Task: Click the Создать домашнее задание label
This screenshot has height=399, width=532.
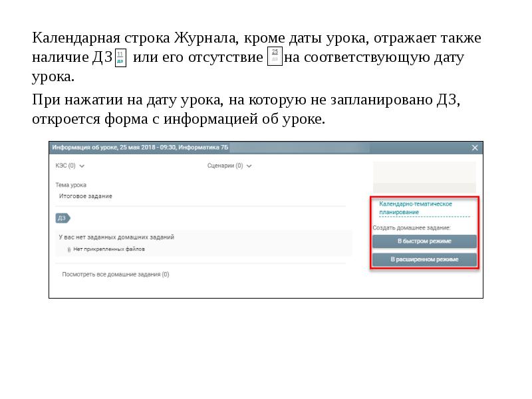Action: pyautogui.click(x=411, y=227)
